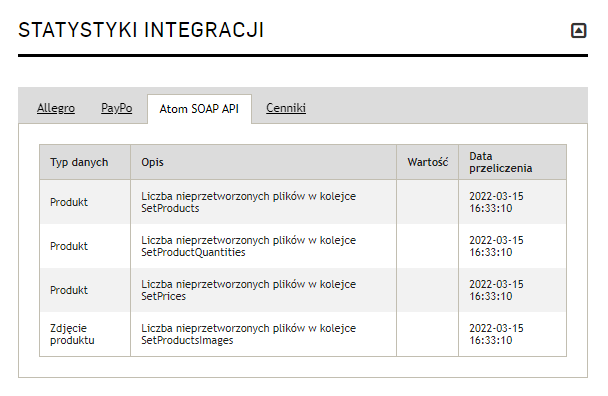Click the date in the SetProductQuantities row

[496, 246]
